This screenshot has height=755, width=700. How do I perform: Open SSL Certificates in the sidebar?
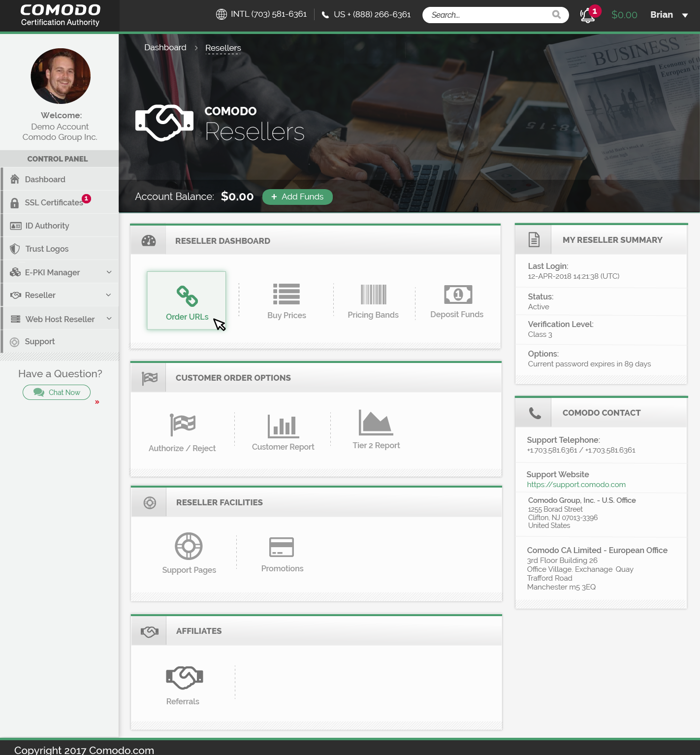pyautogui.click(x=60, y=202)
